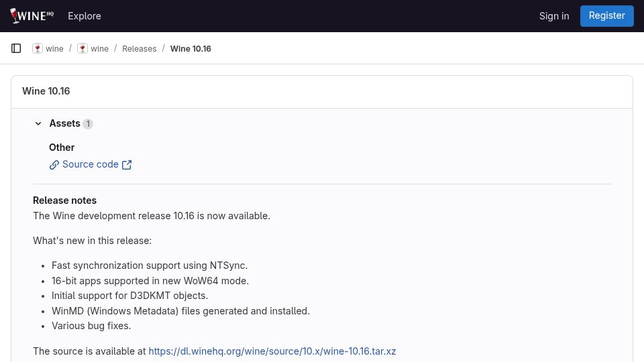Click the Wine 10.16 release title
Screen dimensions: 644x362
point(46,91)
